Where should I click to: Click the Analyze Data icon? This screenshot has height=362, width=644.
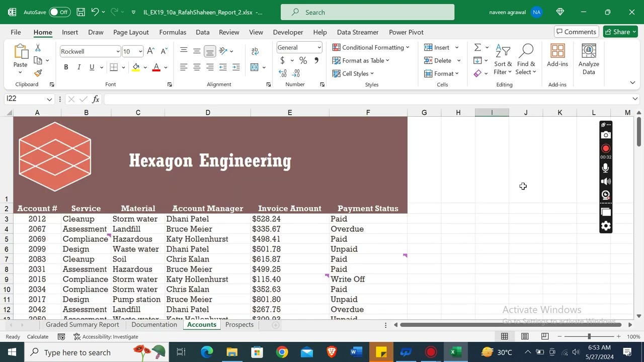(589, 59)
